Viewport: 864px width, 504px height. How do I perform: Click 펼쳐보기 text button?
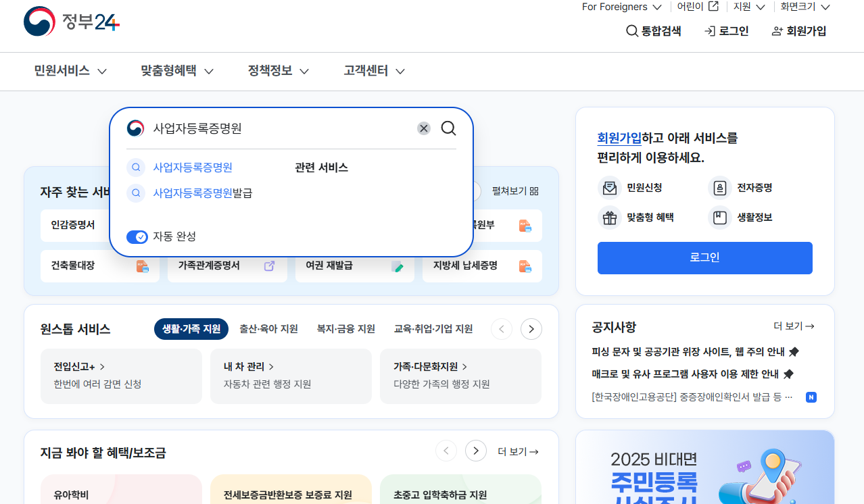(509, 191)
